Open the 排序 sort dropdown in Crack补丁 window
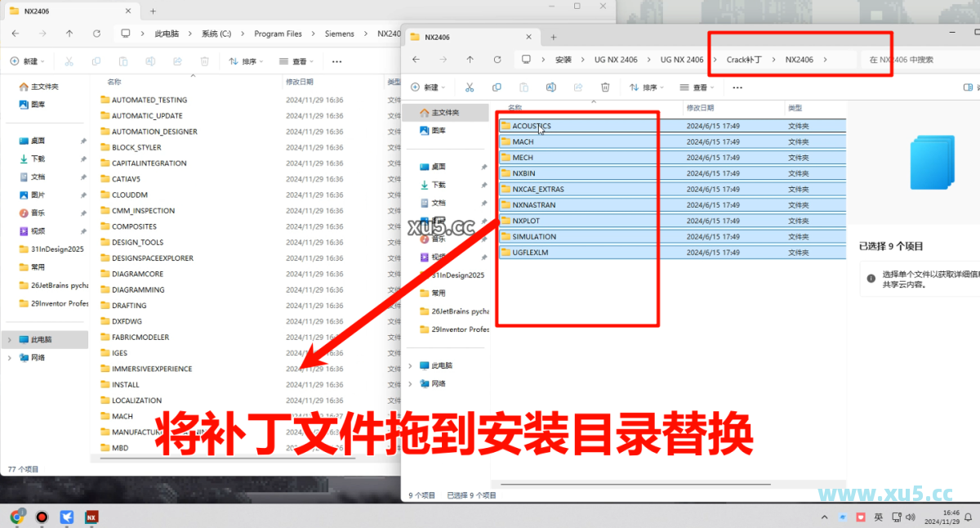 tap(649, 87)
